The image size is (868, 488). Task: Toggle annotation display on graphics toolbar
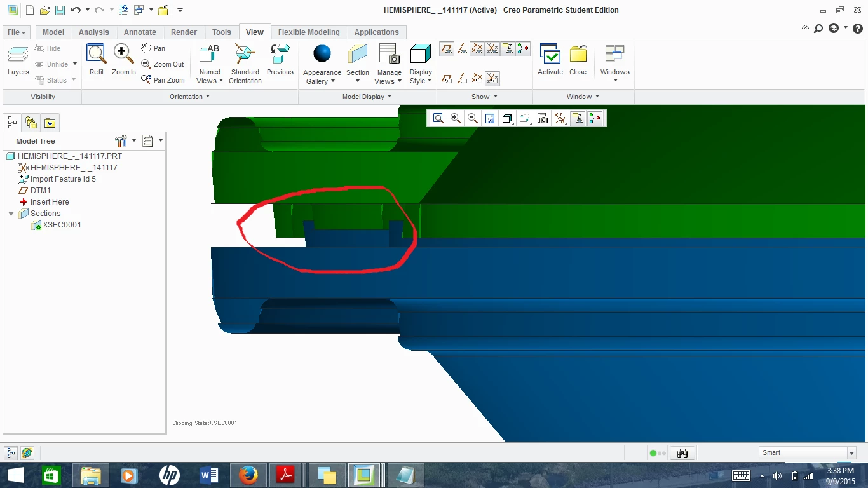(x=577, y=118)
